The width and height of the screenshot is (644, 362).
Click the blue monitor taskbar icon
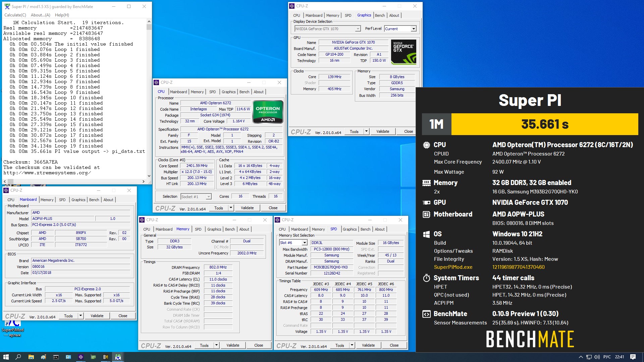click(68, 357)
